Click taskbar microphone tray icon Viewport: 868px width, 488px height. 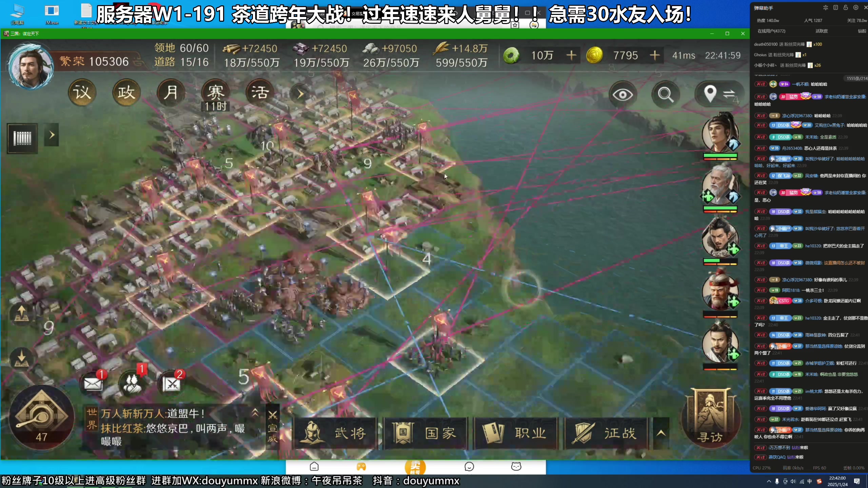click(x=777, y=481)
